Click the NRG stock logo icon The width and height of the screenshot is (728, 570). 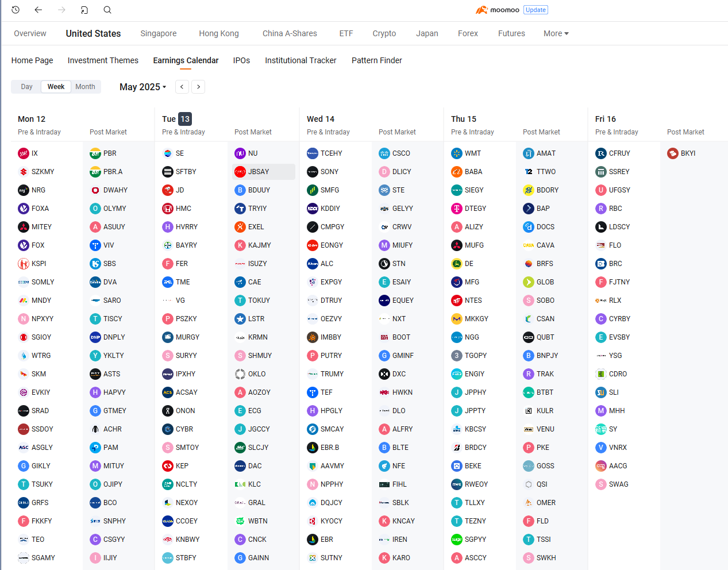tap(24, 190)
